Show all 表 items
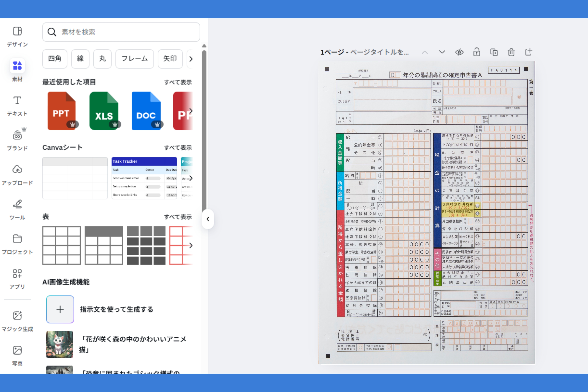This screenshot has width=588, height=392. [x=178, y=217]
